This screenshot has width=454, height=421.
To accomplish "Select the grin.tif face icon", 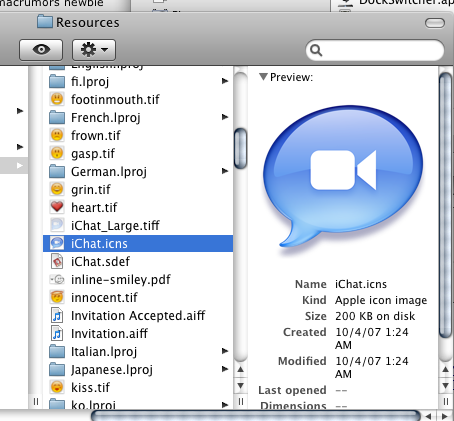I will [57, 189].
